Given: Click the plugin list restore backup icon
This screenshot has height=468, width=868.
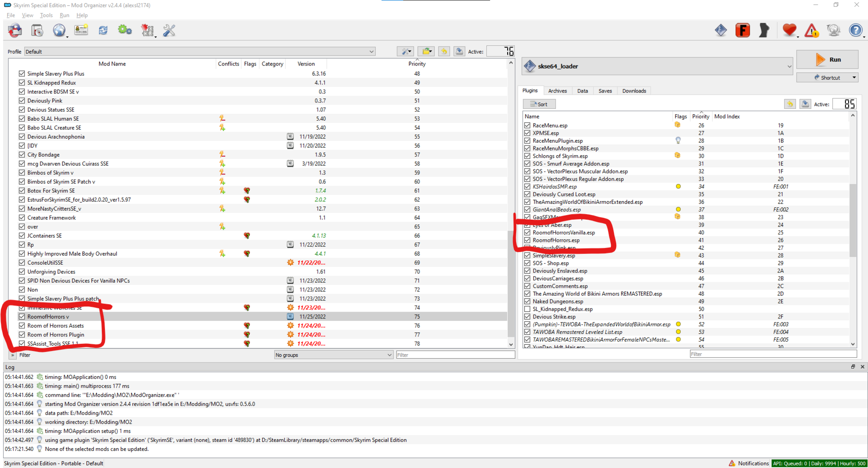Looking at the screenshot, I should click(x=790, y=104).
